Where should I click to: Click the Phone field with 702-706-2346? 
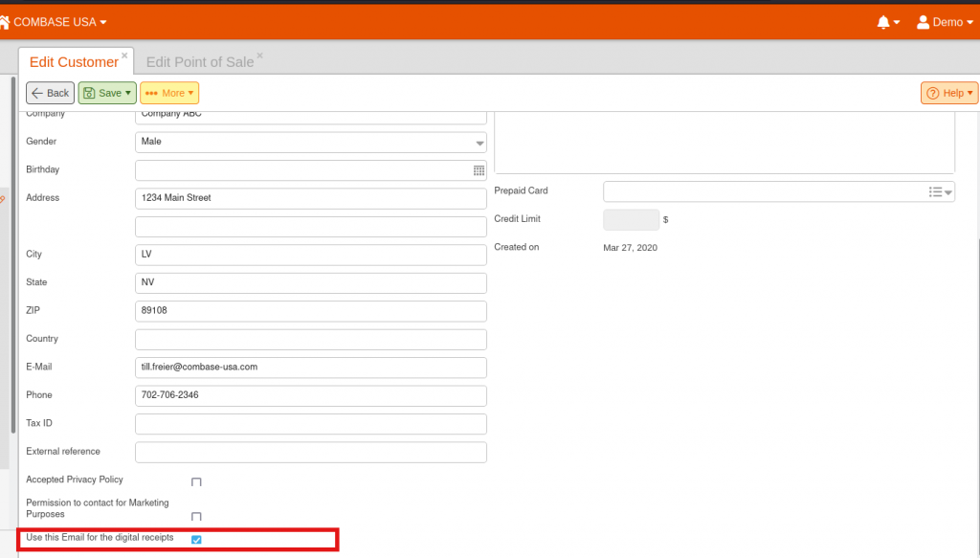[311, 395]
